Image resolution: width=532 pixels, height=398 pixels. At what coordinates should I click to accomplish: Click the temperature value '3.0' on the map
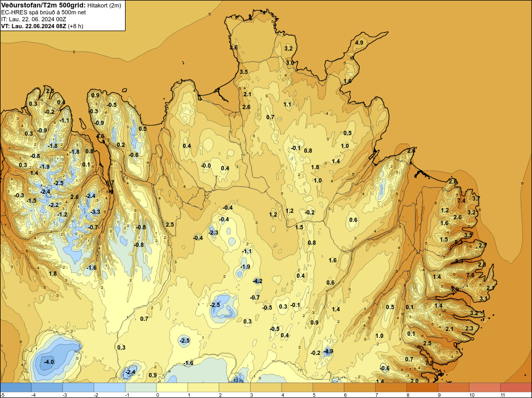click(x=290, y=63)
